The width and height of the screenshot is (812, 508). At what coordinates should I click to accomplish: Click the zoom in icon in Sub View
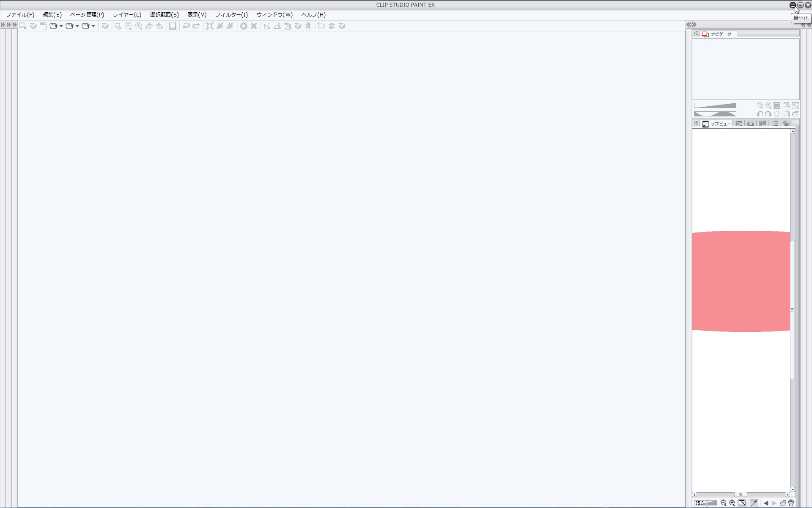(x=732, y=503)
